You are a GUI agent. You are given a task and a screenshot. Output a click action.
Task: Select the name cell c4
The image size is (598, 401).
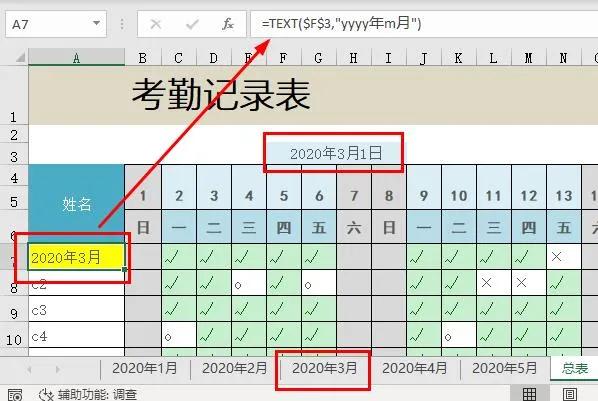click(x=76, y=336)
